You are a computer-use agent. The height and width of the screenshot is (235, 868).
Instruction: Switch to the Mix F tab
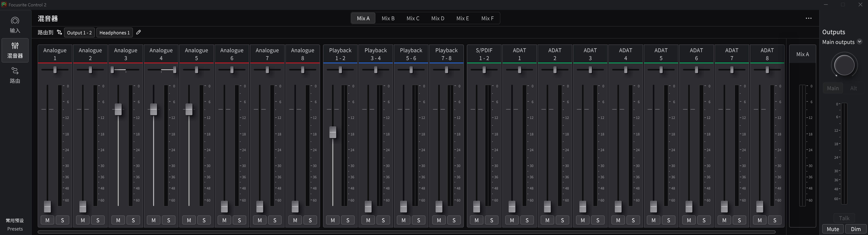pyautogui.click(x=487, y=18)
